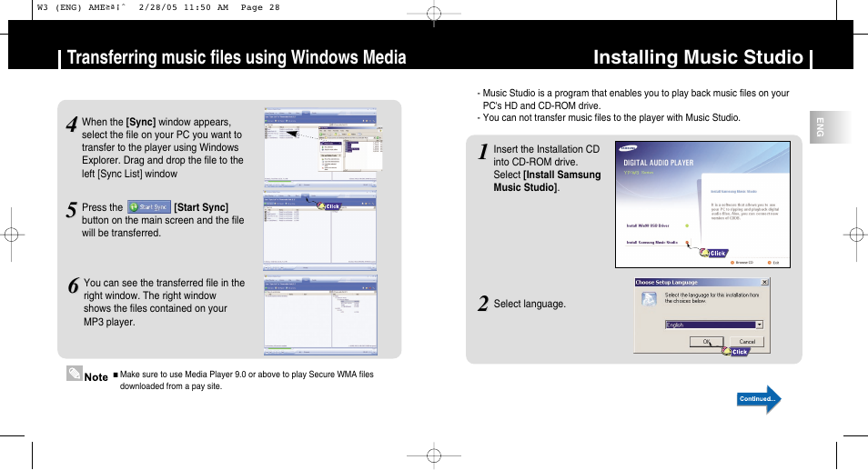Click the Samsung logo in installer window

(x=628, y=147)
